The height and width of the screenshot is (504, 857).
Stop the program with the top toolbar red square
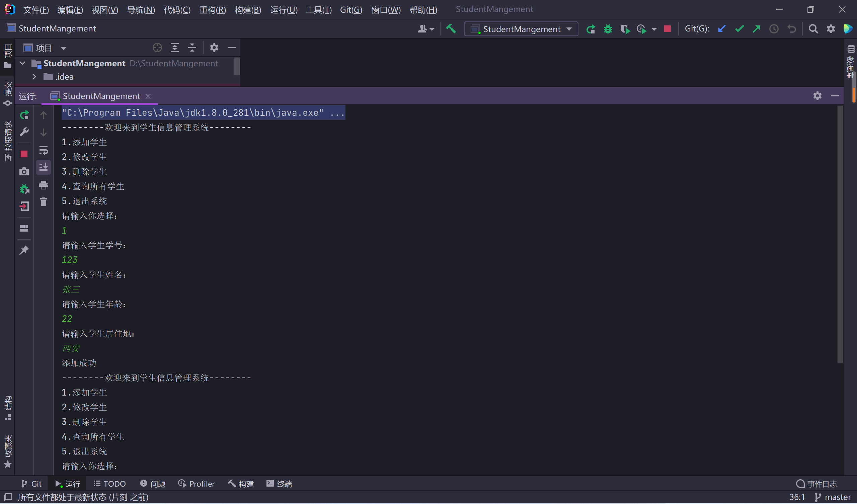point(667,29)
